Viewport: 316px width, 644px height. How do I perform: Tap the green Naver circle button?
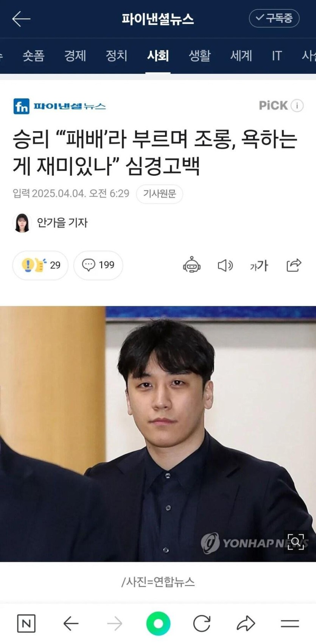(158, 623)
